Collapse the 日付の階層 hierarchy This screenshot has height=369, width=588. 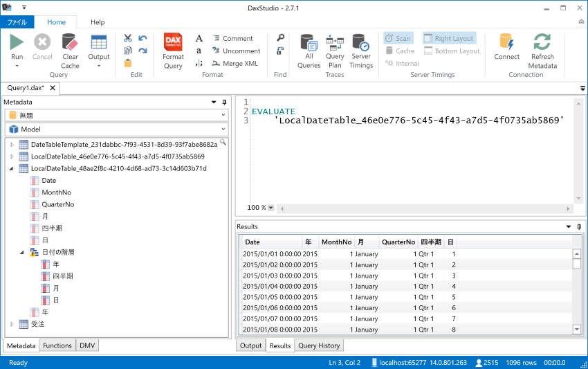click(22, 253)
